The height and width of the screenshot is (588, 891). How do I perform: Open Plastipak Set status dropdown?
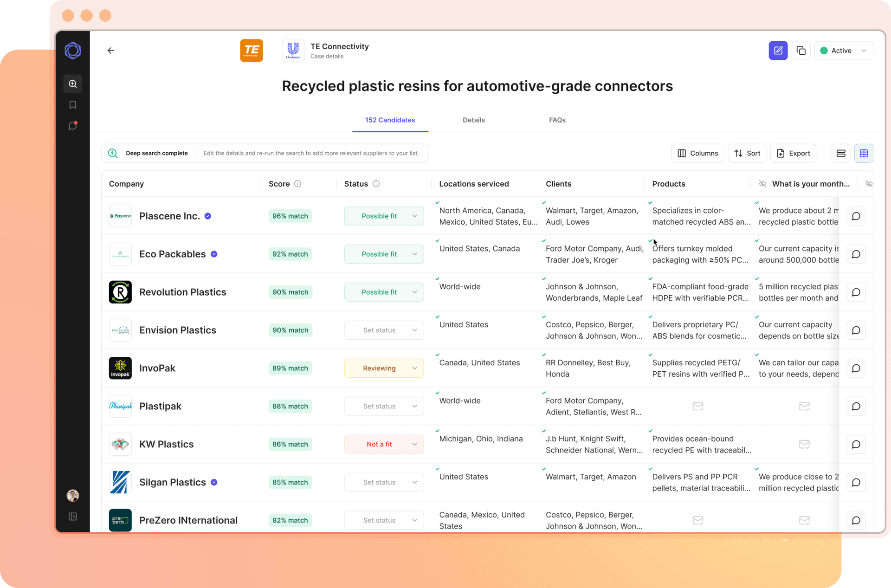click(384, 406)
